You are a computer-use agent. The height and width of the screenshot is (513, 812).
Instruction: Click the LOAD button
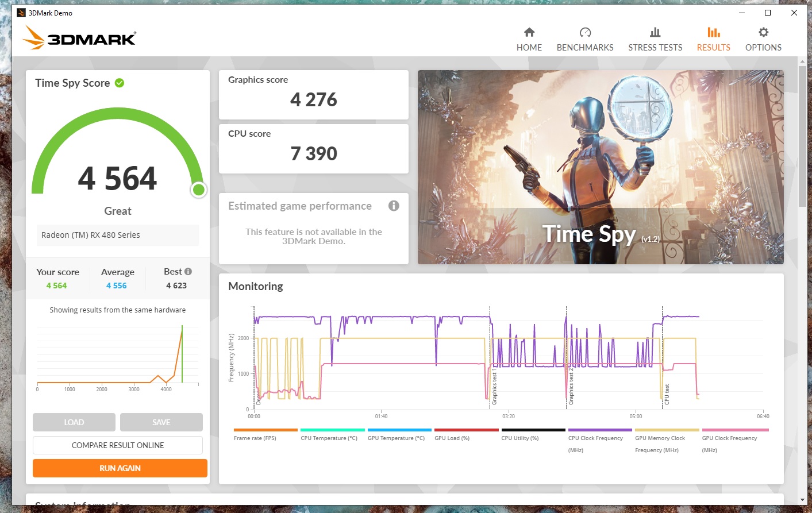pos(74,422)
